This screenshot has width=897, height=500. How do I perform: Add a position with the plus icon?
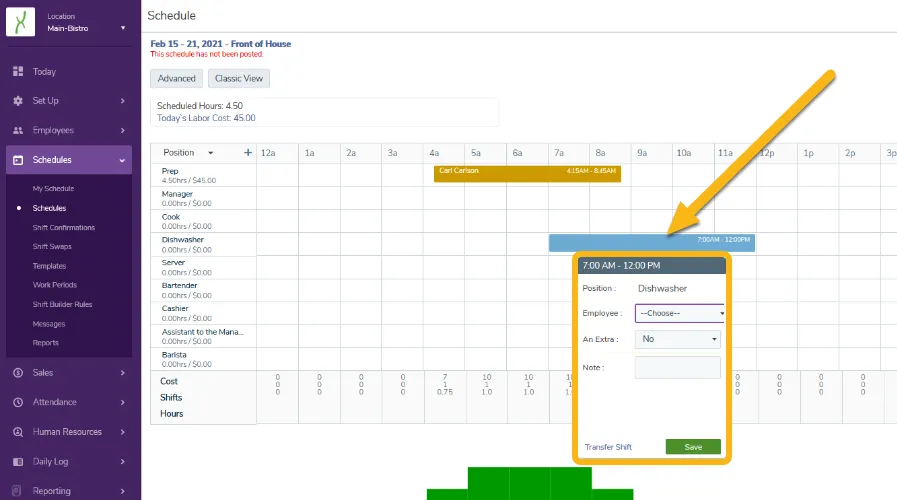(248, 153)
